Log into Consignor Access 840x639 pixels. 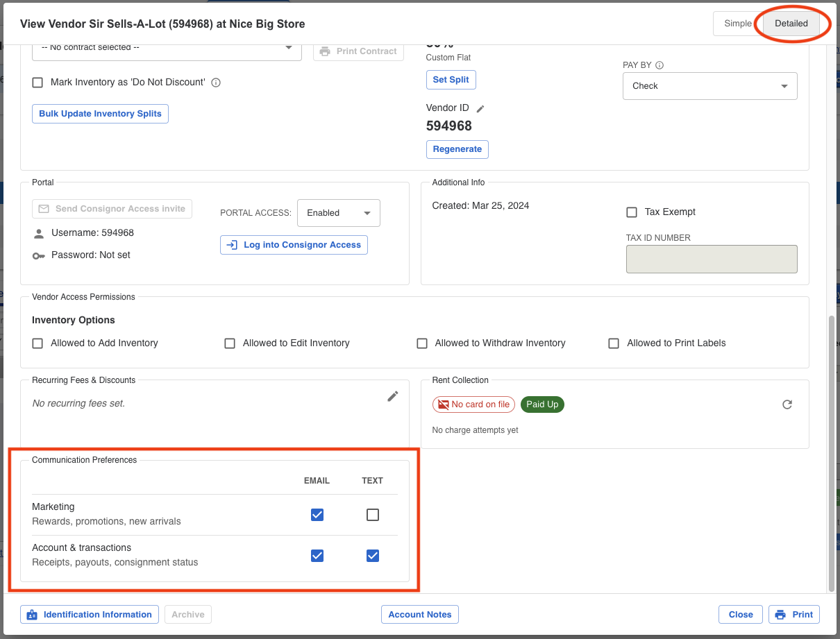(294, 245)
